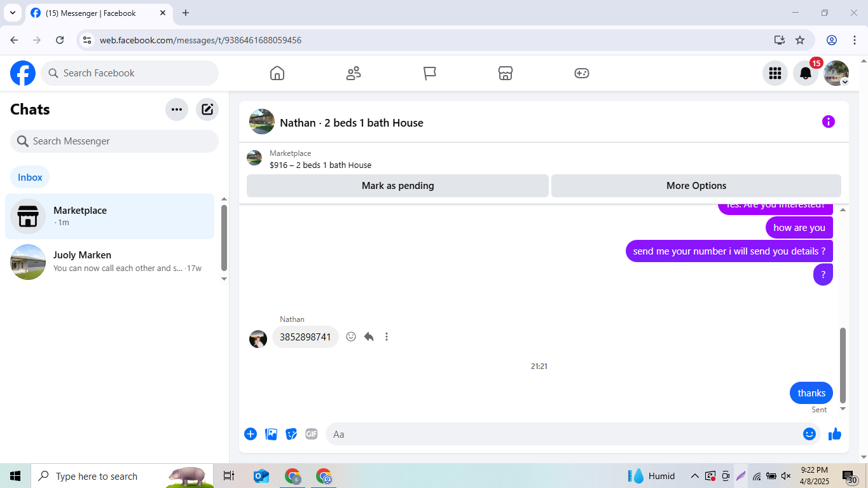This screenshot has width=868, height=488.
Task: Click the 3852898741 message bubble
Action: click(305, 337)
